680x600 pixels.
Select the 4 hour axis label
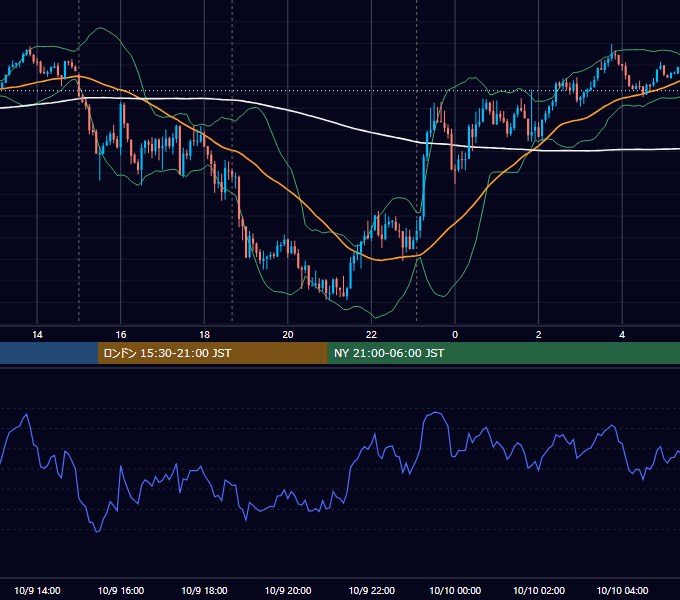point(622,335)
